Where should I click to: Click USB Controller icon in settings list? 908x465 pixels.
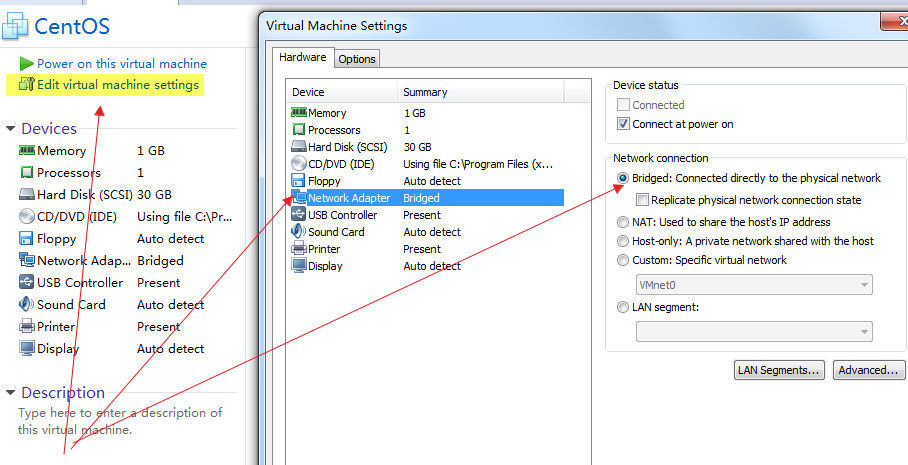[x=299, y=215]
